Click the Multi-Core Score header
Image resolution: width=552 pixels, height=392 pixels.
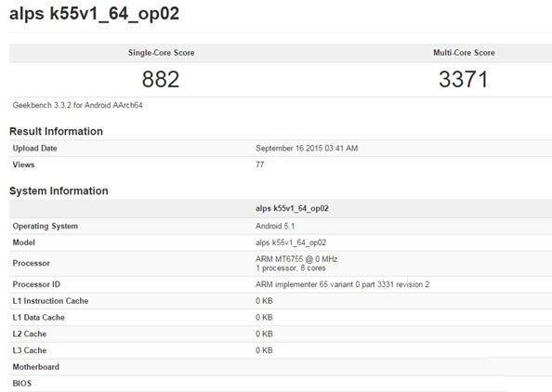(464, 53)
